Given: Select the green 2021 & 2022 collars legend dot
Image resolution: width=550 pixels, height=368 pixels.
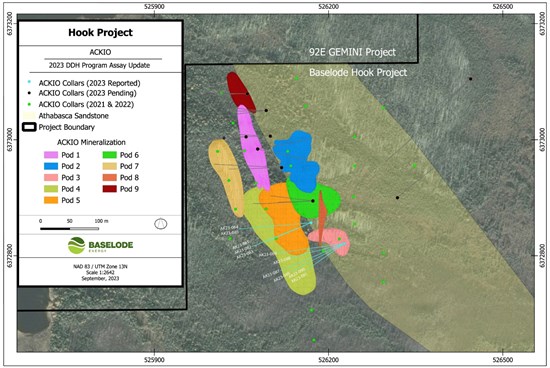Looking at the screenshot, I should 29,104.
